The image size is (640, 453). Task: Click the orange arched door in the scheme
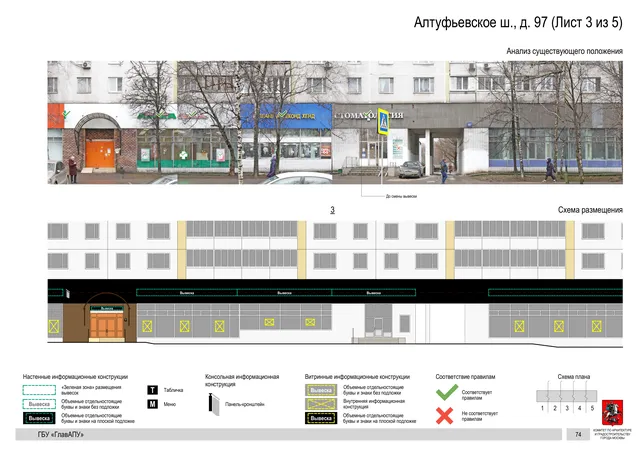pos(107,326)
